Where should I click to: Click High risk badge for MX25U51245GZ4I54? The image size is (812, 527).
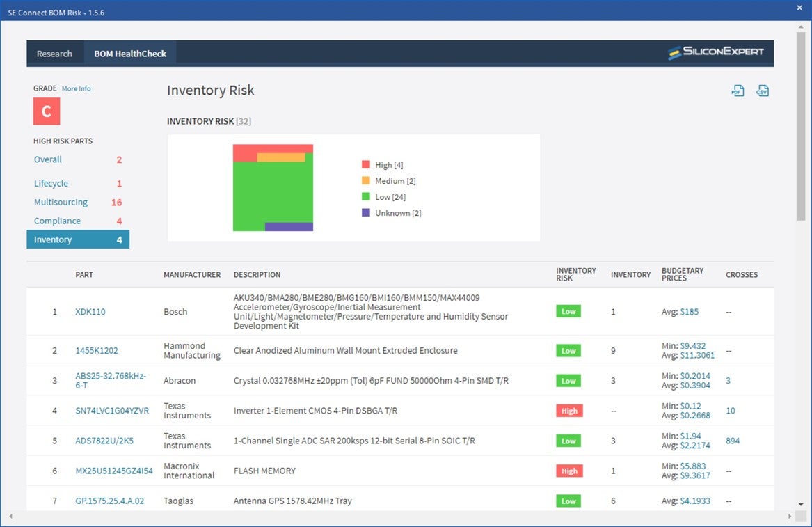coord(569,471)
